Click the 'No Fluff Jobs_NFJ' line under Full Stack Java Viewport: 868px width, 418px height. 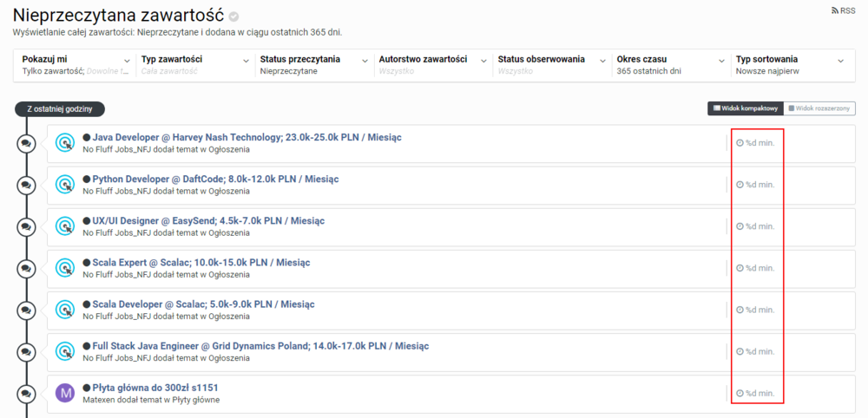166,358
